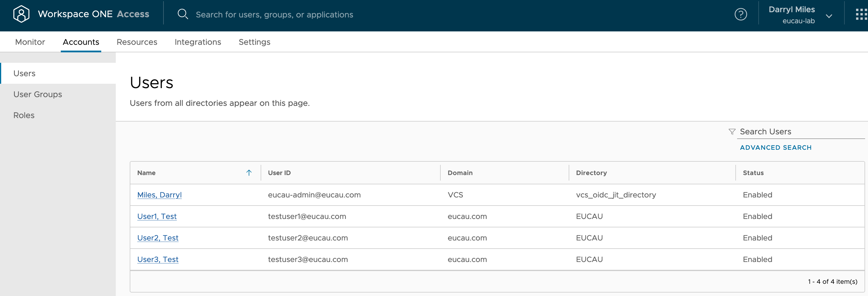The width and height of the screenshot is (868, 296).
Task: Click the global search input field
Action: coord(274,15)
